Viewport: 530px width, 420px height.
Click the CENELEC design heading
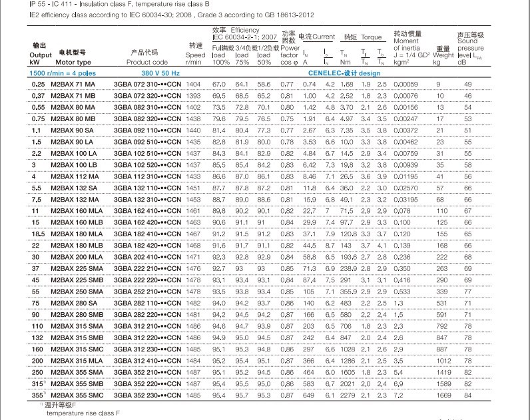pos(344,73)
